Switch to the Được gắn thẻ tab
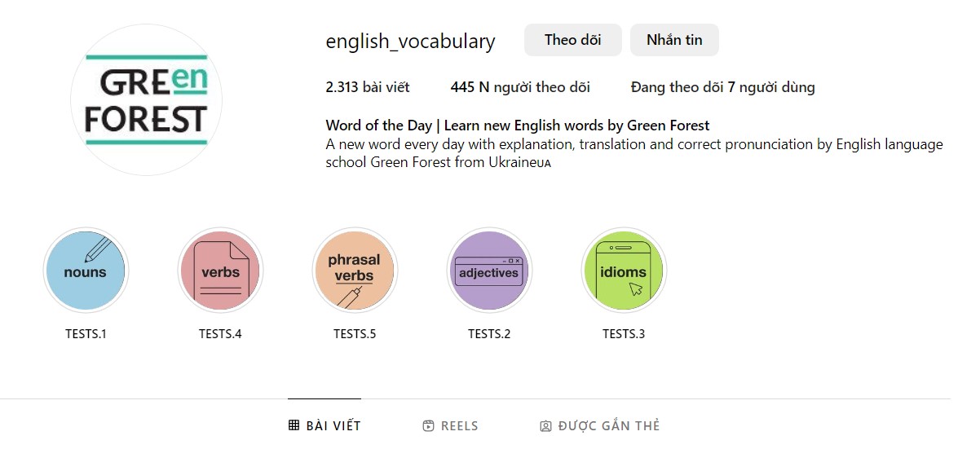Screen dimensions: 980x449 pos(608,425)
